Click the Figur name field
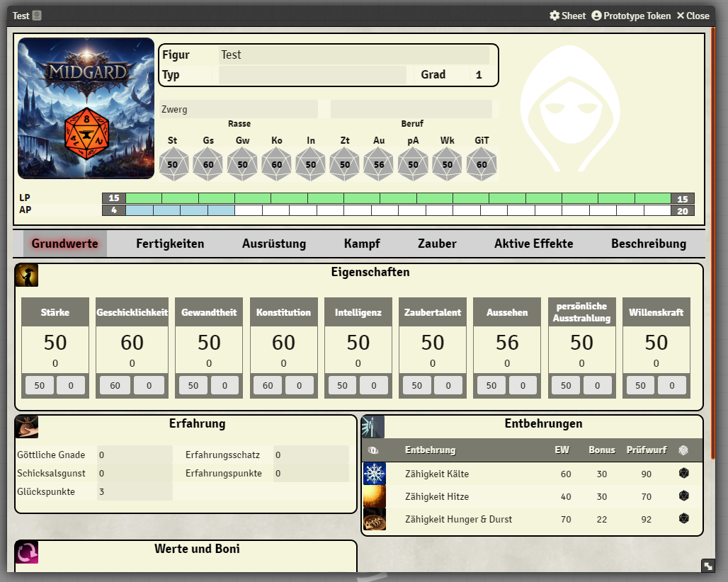 pos(354,55)
